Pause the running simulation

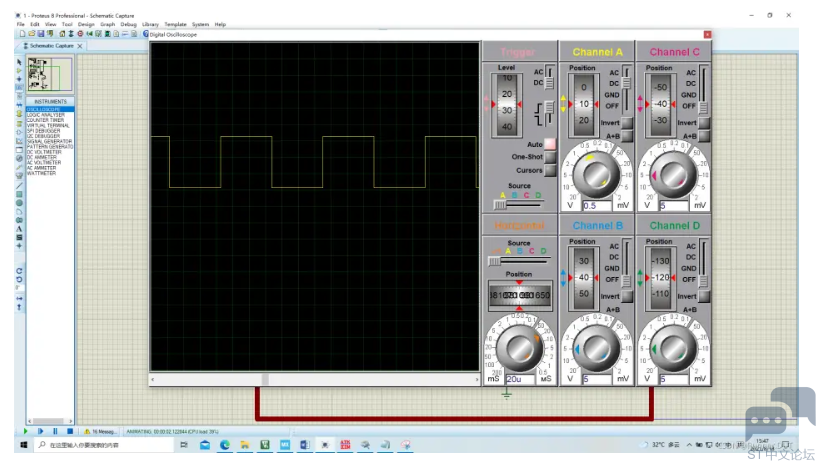[x=55, y=431]
